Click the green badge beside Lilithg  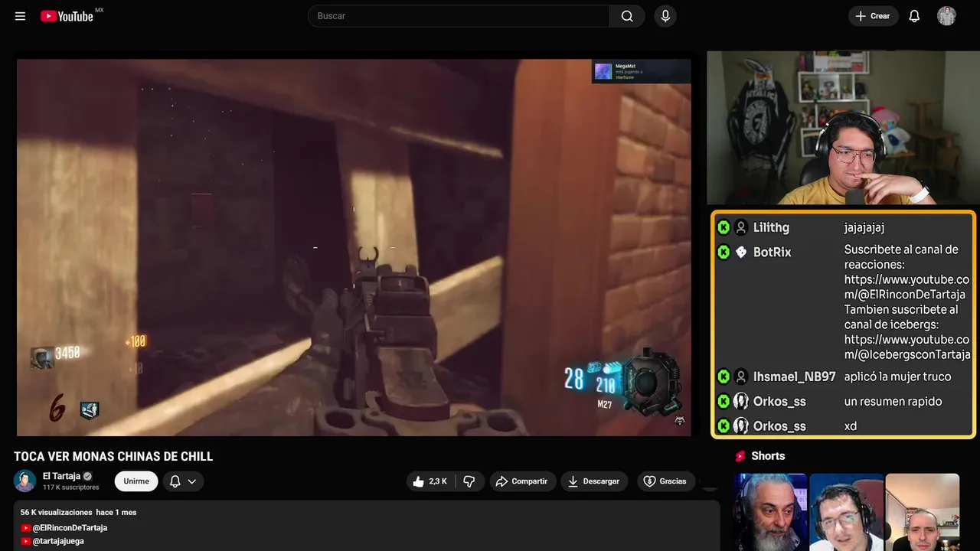click(x=724, y=227)
